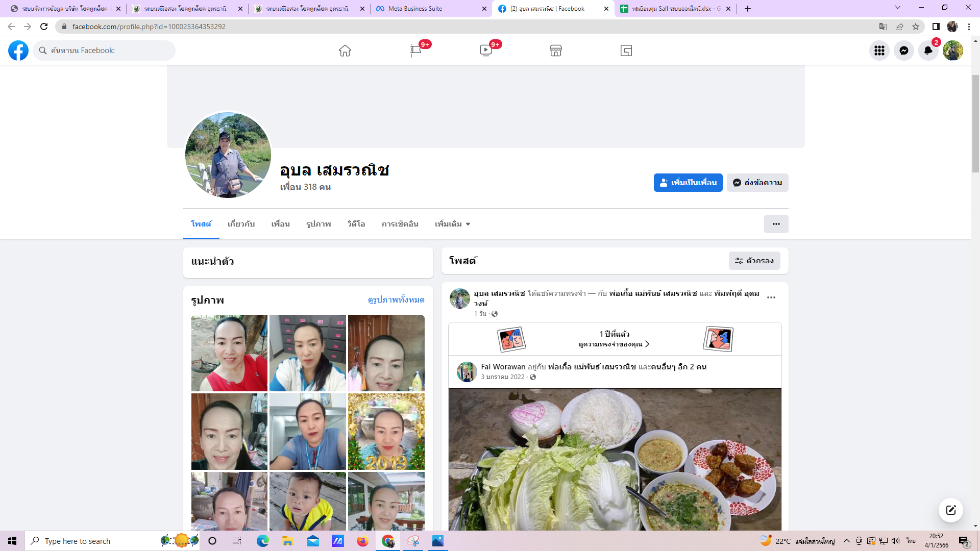Viewport: 980px width, 551px height.
Task: Switch to the เพื่อน tab
Action: click(x=280, y=224)
